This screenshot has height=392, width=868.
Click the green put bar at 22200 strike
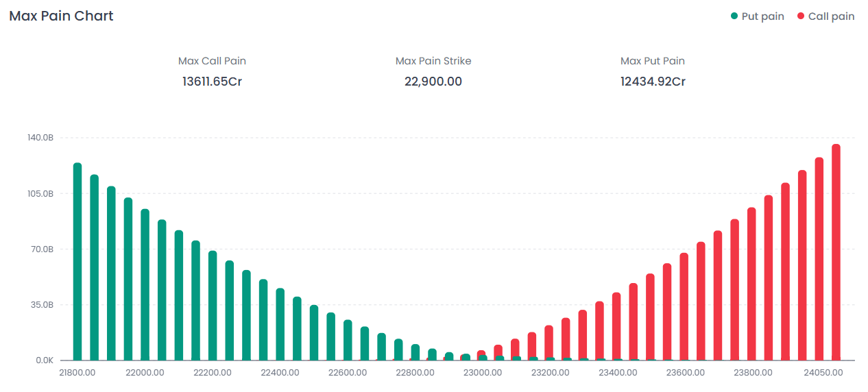click(213, 306)
